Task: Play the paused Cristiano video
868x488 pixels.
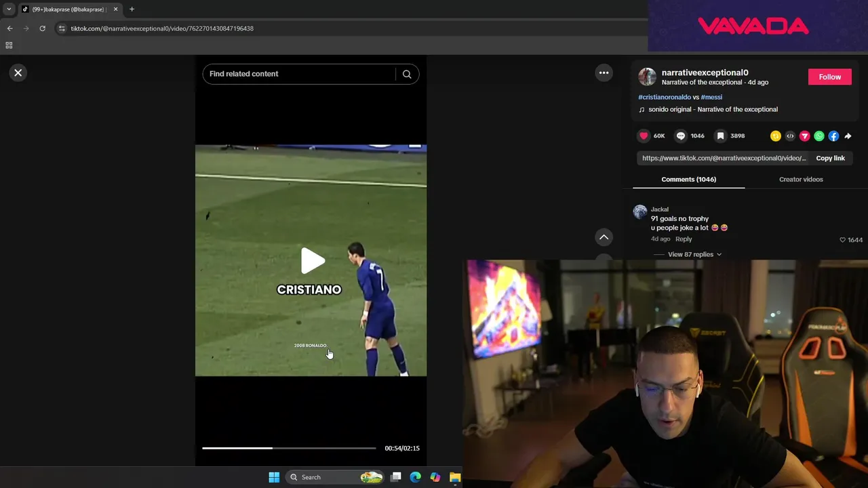Action: (x=313, y=261)
